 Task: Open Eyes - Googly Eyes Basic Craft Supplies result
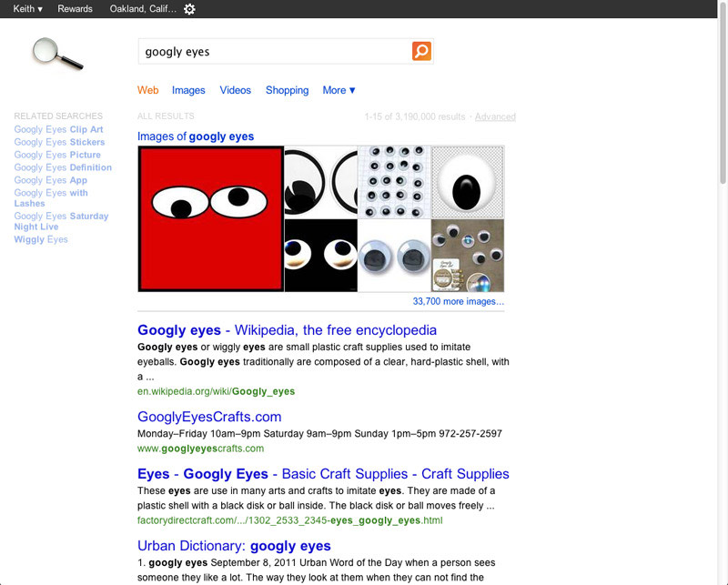tap(323, 474)
